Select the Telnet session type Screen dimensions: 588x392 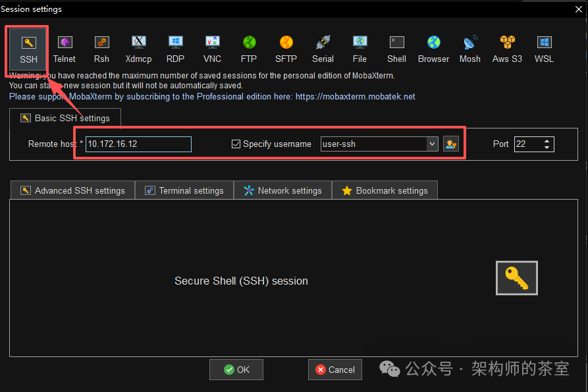[x=65, y=49]
